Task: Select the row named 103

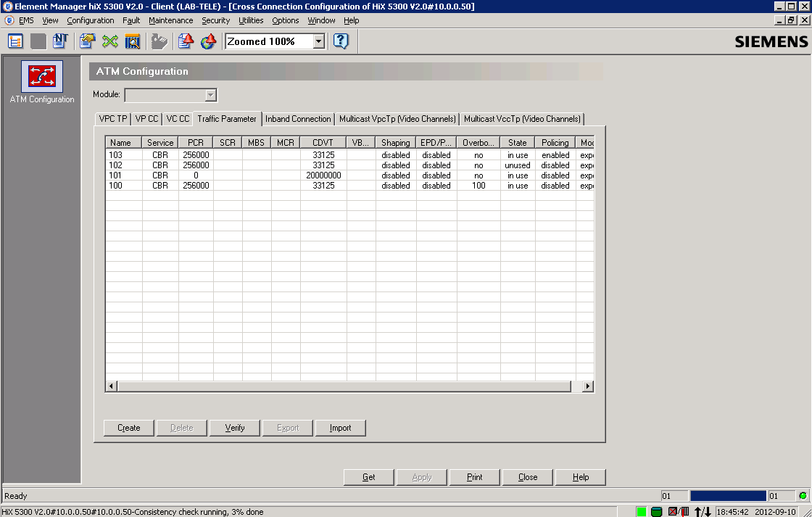Action: (x=349, y=155)
